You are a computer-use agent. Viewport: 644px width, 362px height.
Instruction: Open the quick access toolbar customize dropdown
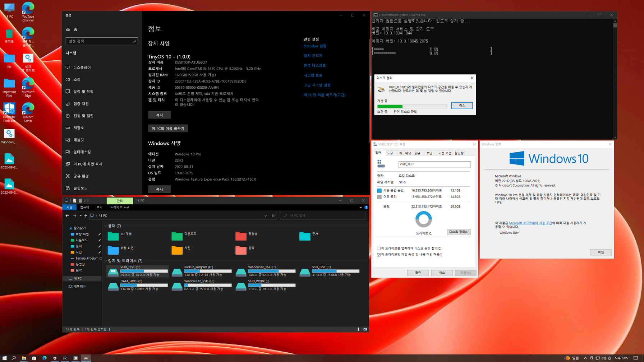85,201
